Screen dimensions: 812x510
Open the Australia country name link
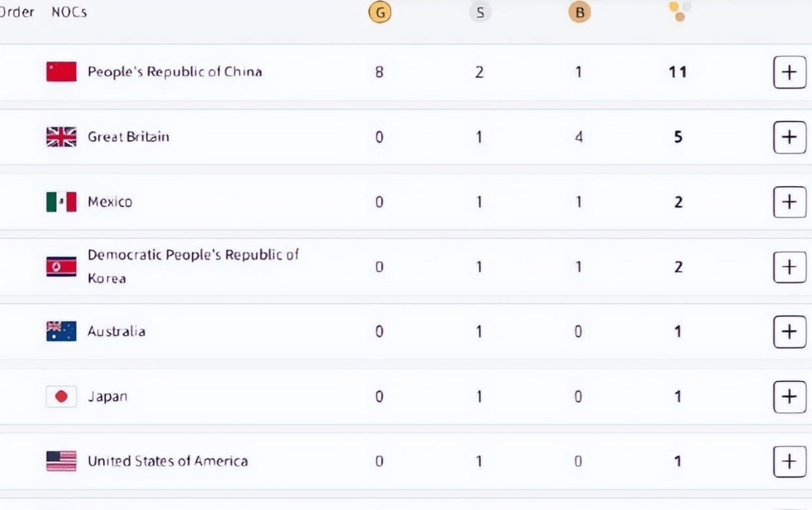point(117,331)
